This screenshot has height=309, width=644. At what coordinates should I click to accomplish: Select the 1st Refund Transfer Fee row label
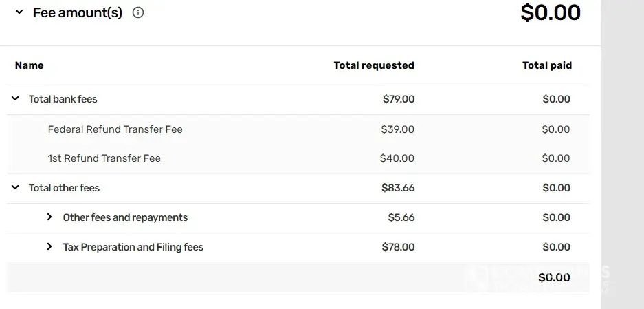click(x=104, y=158)
